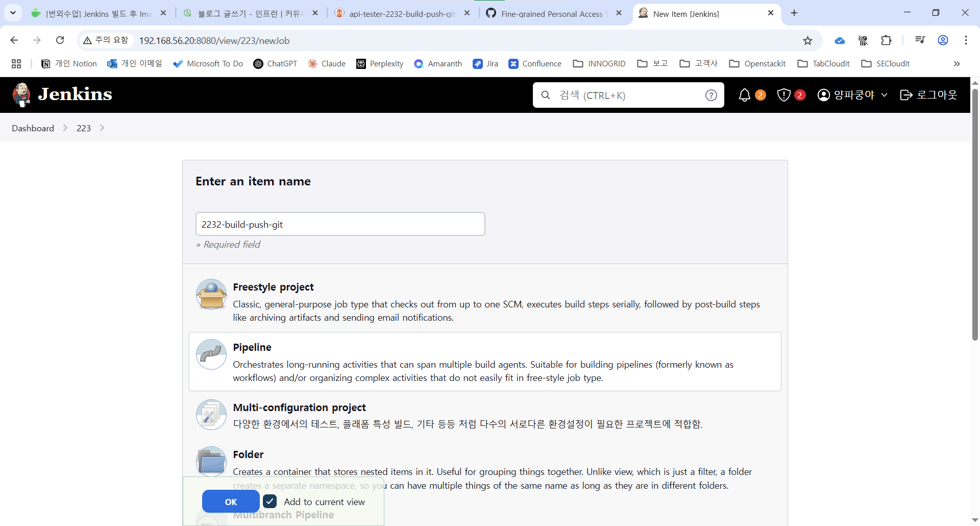Open the Confluence bookmark
980x526 pixels.
(535, 64)
